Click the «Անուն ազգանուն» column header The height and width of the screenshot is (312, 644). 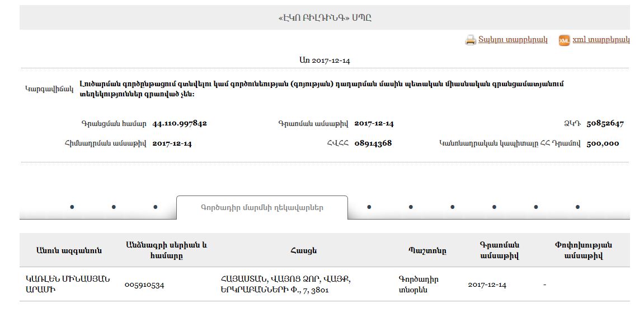(69, 250)
